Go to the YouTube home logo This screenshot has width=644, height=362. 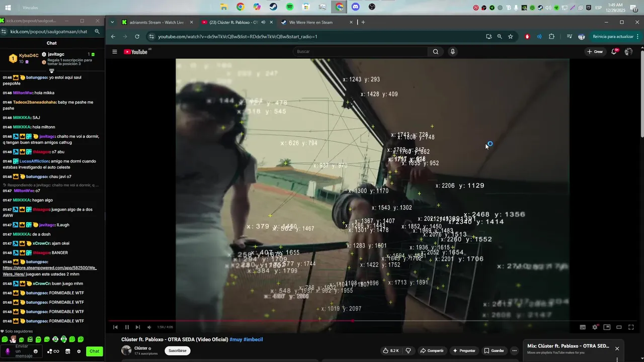(x=136, y=52)
